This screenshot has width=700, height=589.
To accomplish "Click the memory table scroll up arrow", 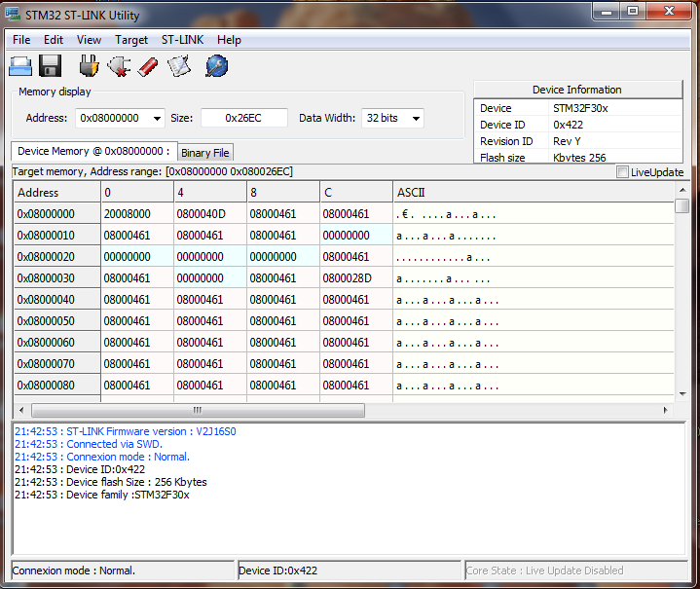I will tap(682, 190).
